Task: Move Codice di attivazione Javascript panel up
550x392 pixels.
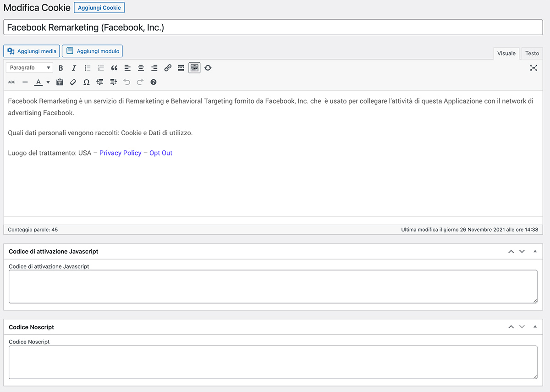Action: pyautogui.click(x=511, y=251)
